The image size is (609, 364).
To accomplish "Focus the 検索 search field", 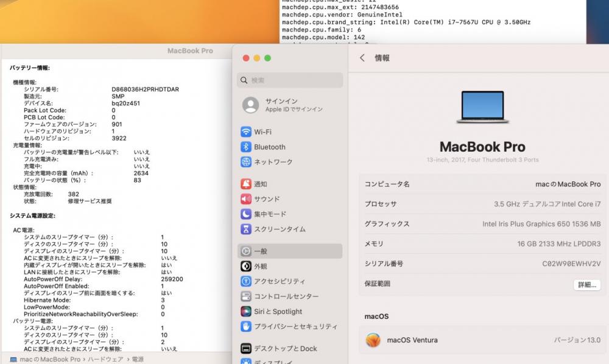I will [290, 80].
